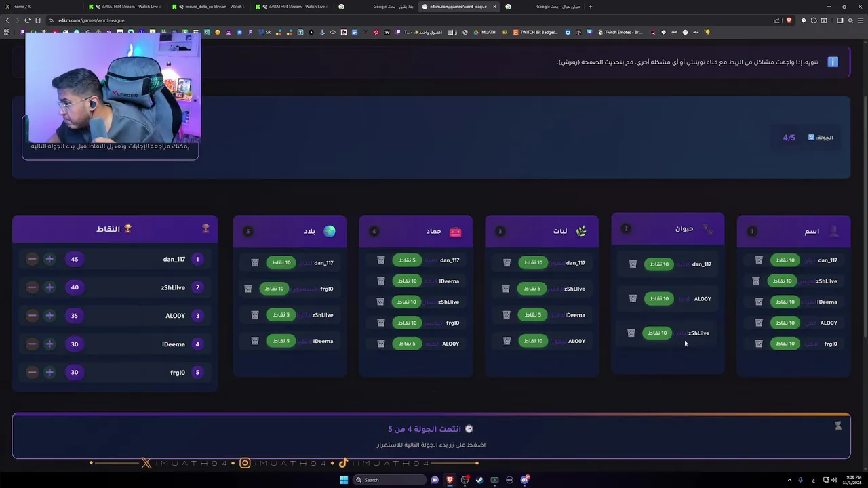
Task: Delete ALO0Y's answer in the اسم column
Action: click(x=759, y=323)
